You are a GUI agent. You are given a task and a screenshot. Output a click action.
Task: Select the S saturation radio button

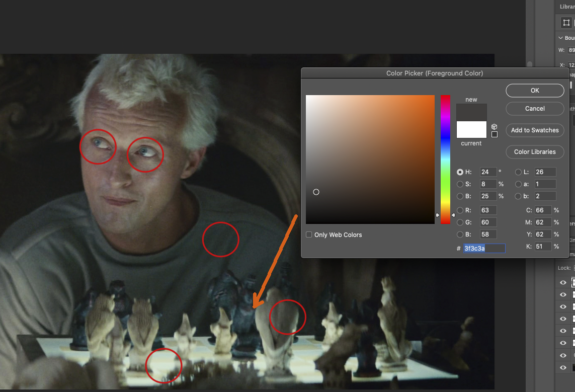click(x=460, y=184)
